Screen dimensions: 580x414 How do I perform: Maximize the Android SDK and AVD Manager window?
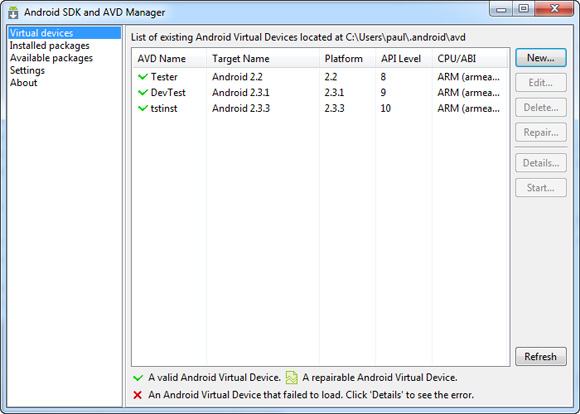(523, 9)
